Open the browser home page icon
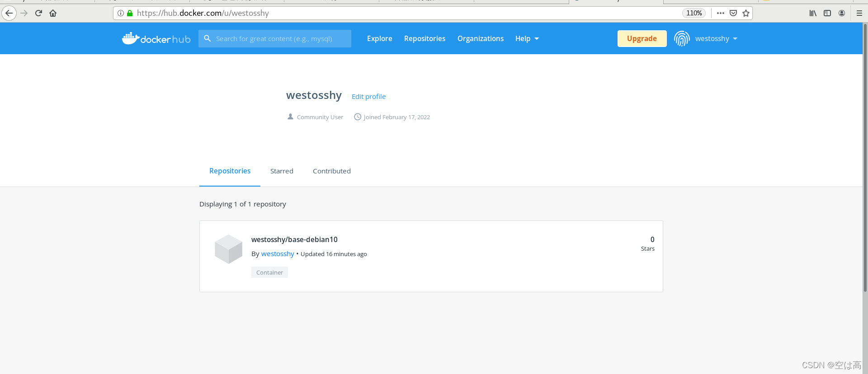This screenshot has width=868, height=374. 53,13
